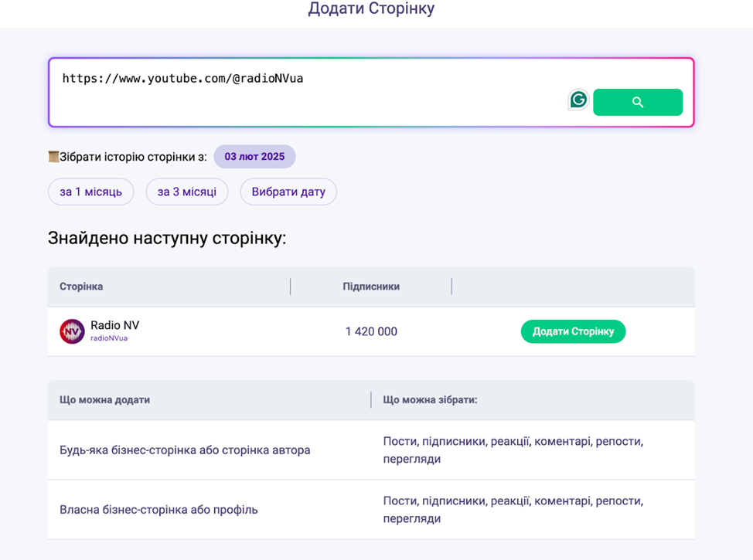Select the 'Будь-яка бізнес-сторінка або сторінка автора' row
The width and height of the screenshot is (753, 560).
[185, 450]
